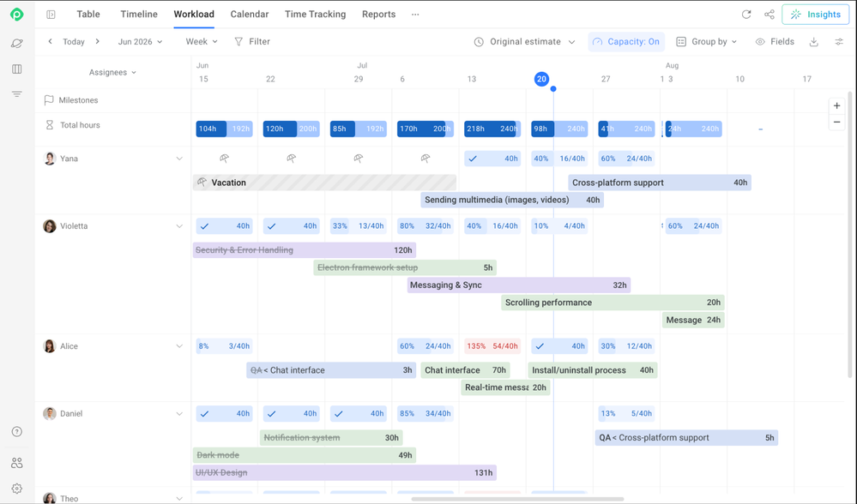Screen dimensions: 857x504
Task: Click Yana's completed 40h capacity cell
Action: click(x=492, y=159)
